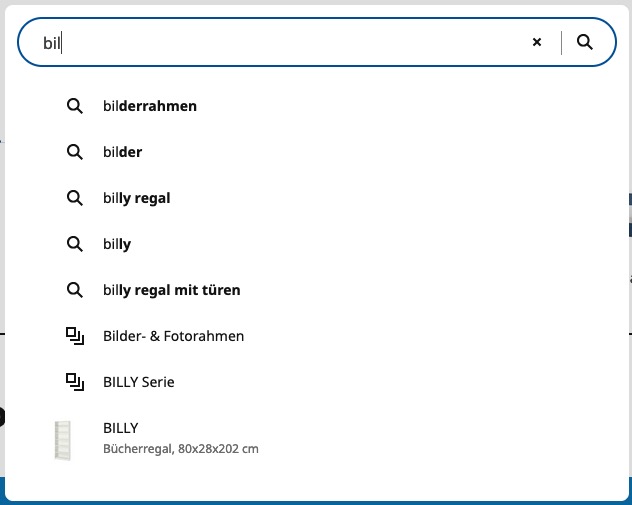This screenshot has width=632, height=505.
Task: Click category icon beside 'Bilder- & Fotorahmen'
Action: pos(75,337)
